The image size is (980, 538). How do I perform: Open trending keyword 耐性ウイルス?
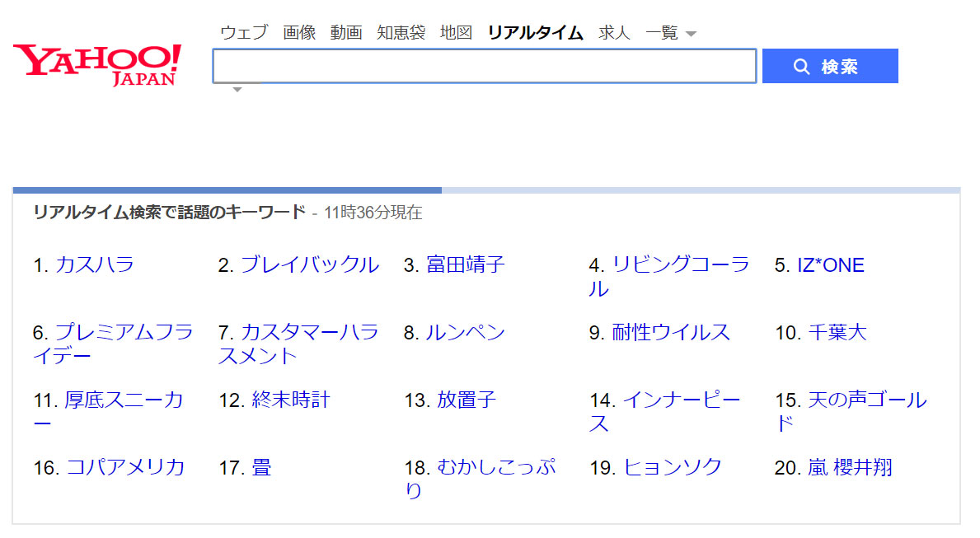(x=671, y=332)
